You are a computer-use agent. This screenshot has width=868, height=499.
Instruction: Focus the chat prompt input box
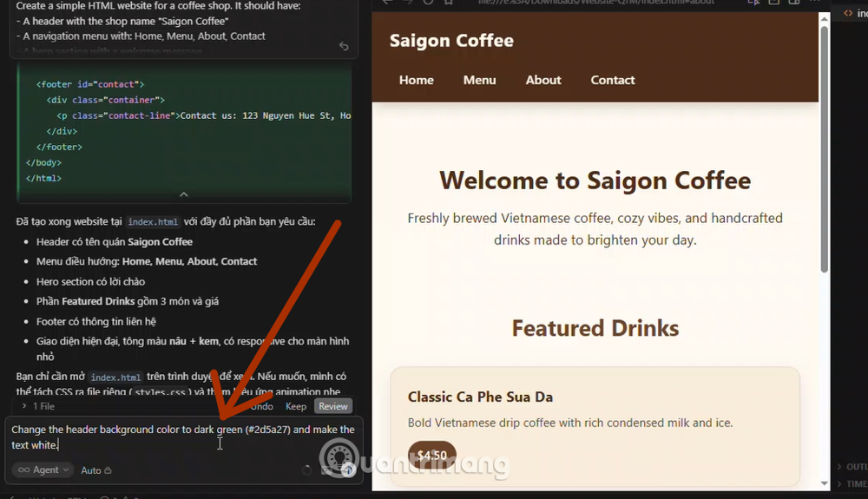click(x=183, y=437)
